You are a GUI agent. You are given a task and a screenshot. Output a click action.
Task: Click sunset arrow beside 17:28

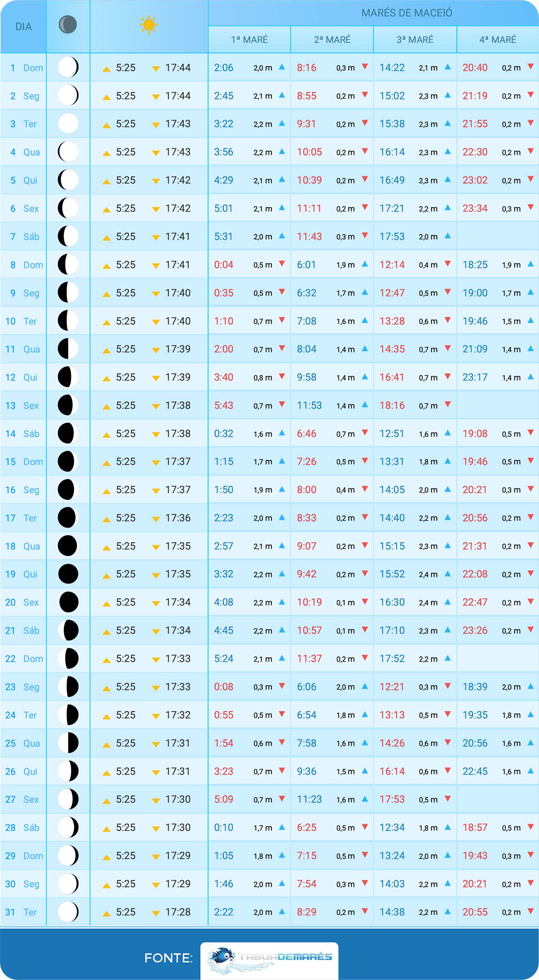coord(156,913)
